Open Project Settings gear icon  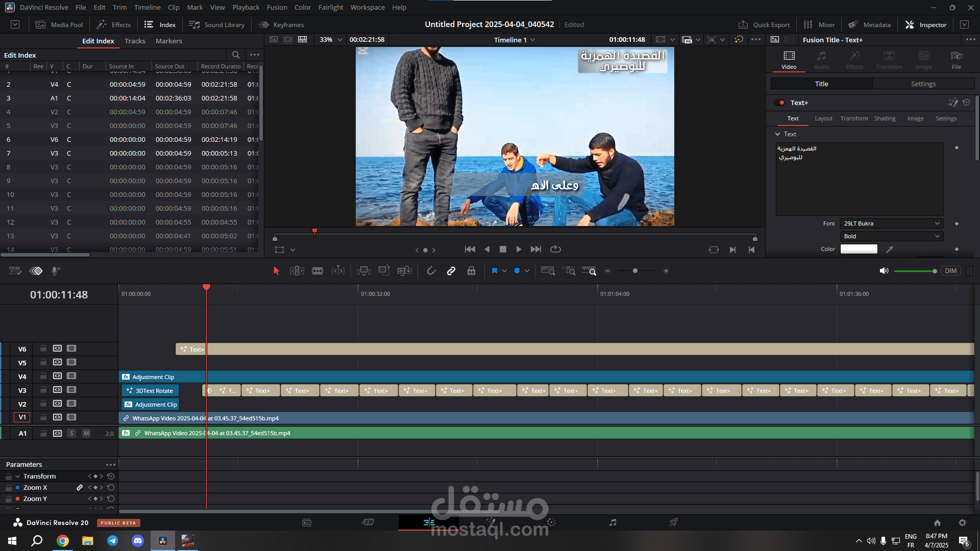click(x=962, y=522)
